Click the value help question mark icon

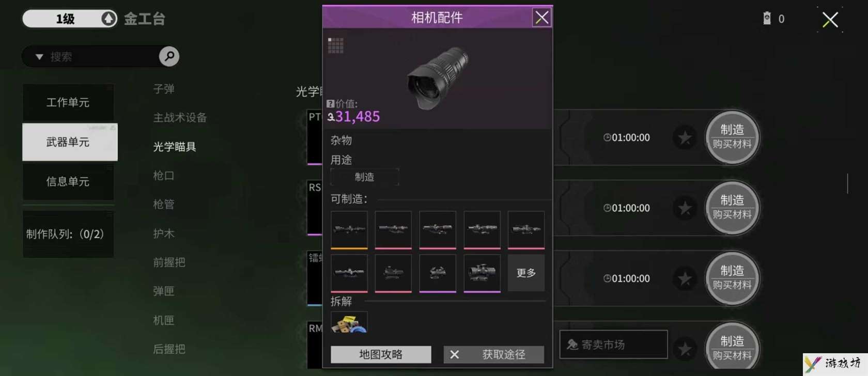pyautogui.click(x=331, y=103)
